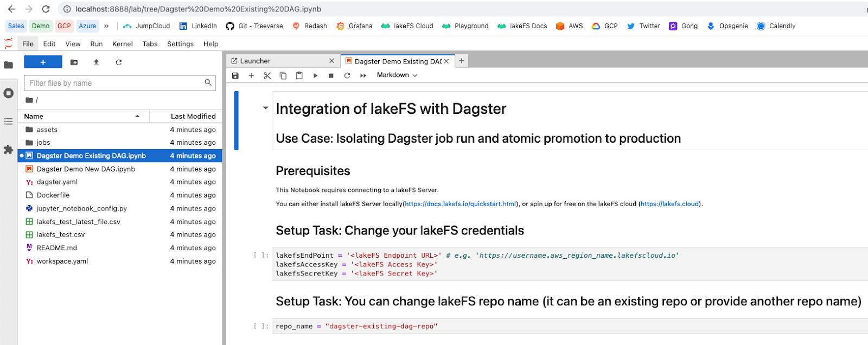This screenshot has height=345, width=868.
Task: Open the JupyterLab file browser sidebar icon
Action: (x=8, y=65)
